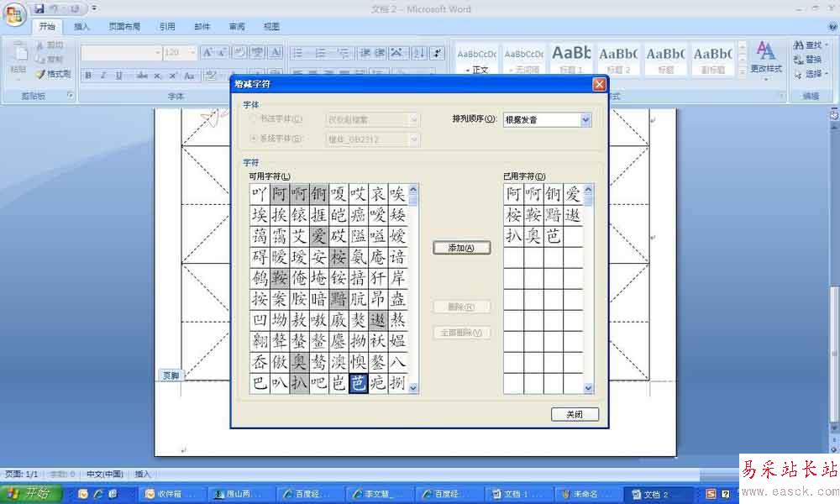Click the Windows 开始 Start button
Screen dimensions: 840x504
click(x=31, y=493)
